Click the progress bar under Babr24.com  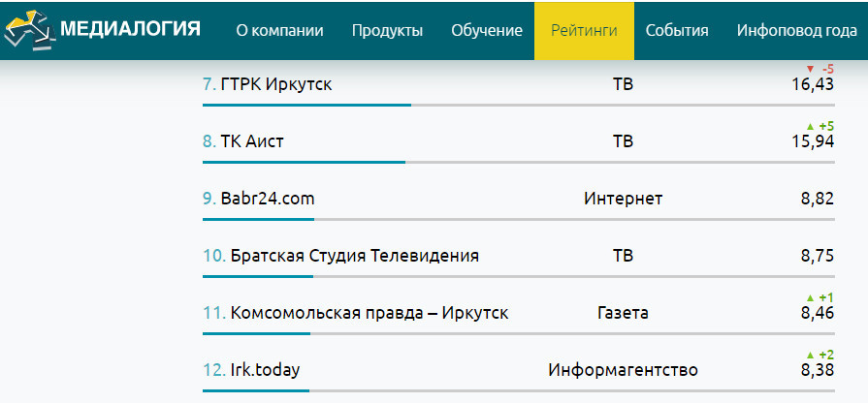coord(519,220)
